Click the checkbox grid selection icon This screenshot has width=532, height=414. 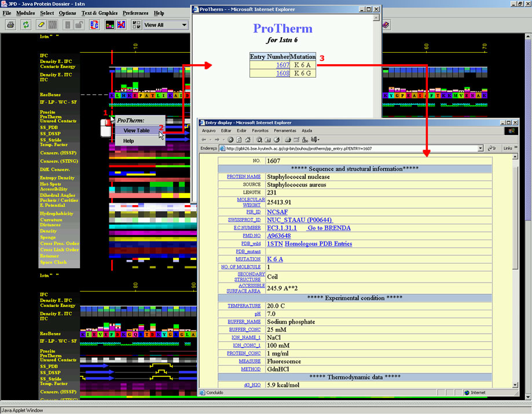[137, 25]
